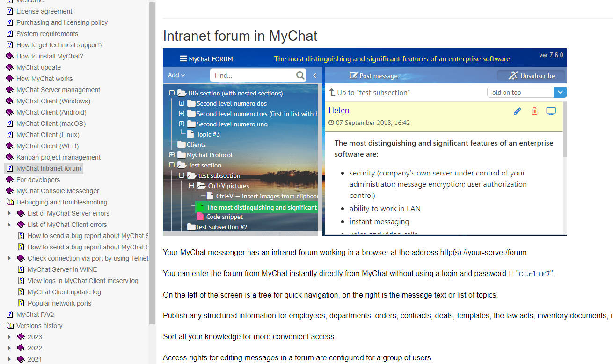Screen dimensions: 613x364
Task: Click the open book icon beside Versions history
Action: tap(10, 326)
